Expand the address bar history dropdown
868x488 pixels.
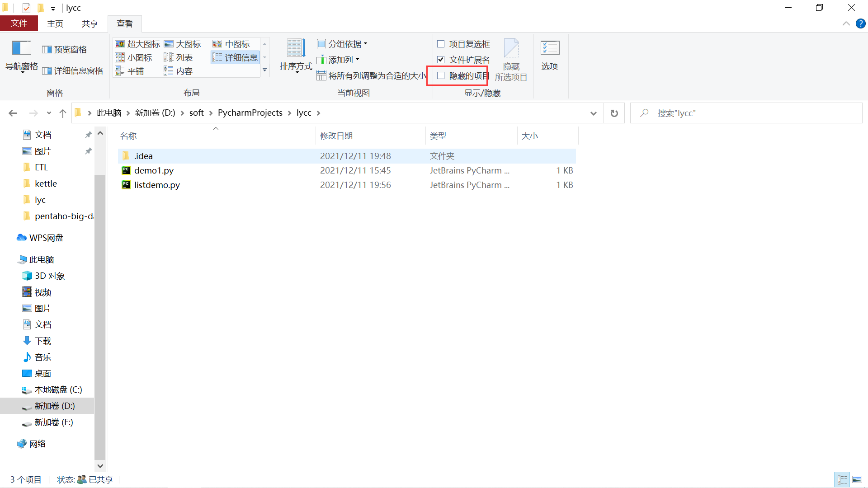coord(593,113)
